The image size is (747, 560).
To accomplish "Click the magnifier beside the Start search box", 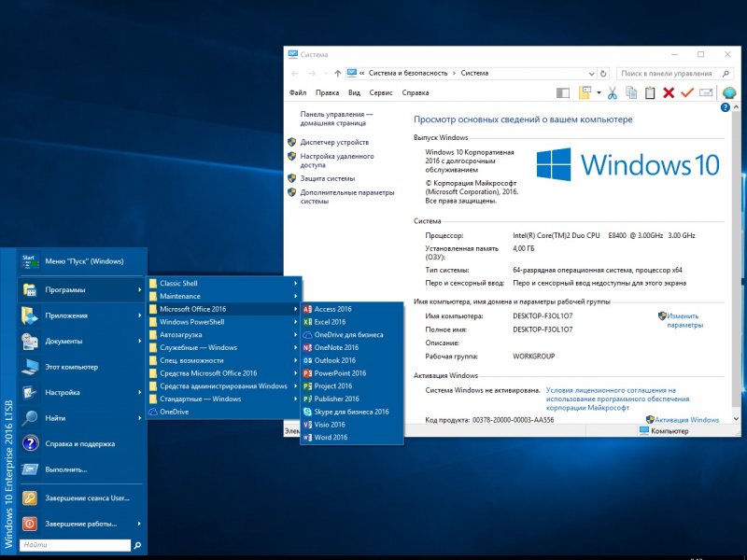I will pos(137,545).
